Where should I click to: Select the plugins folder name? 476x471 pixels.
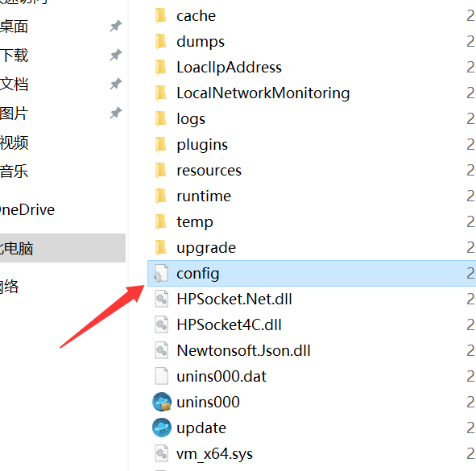[202, 145]
